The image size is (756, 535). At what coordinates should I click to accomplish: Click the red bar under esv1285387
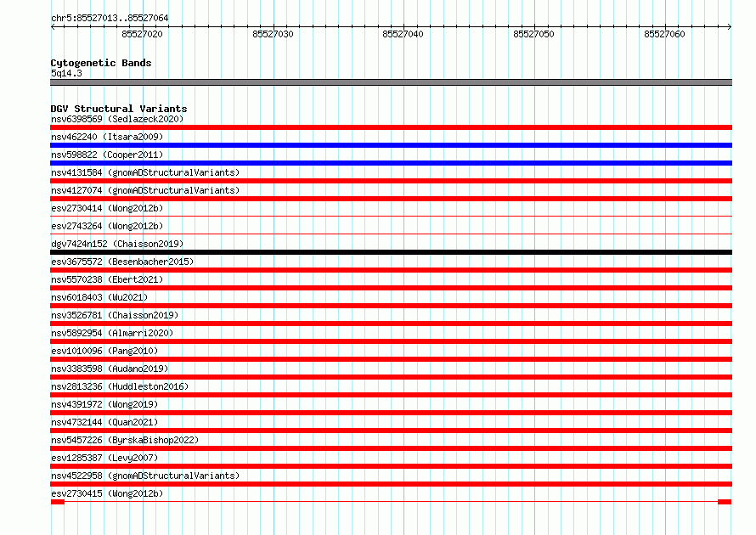pos(391,466)
